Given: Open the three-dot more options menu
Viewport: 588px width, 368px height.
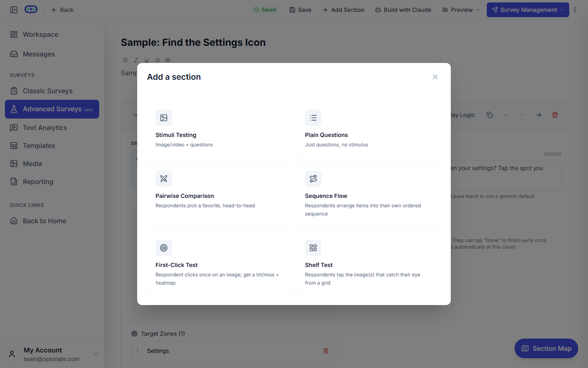Looking at the screenshot, I should pos(575,10).
